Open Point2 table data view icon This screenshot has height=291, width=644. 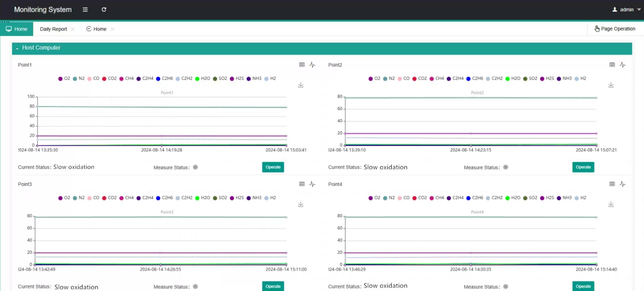pos(612,65)
